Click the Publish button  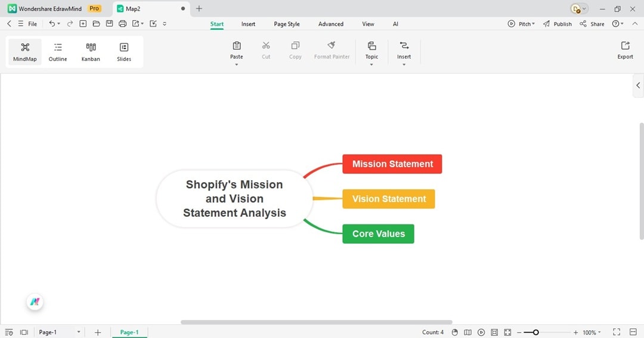point(558,24)
